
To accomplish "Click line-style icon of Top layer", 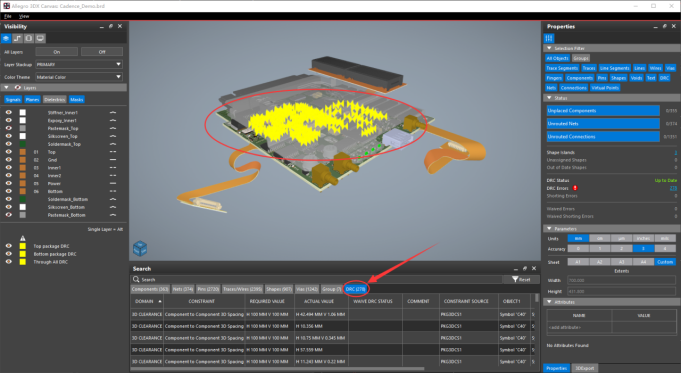I will point(113,152).
